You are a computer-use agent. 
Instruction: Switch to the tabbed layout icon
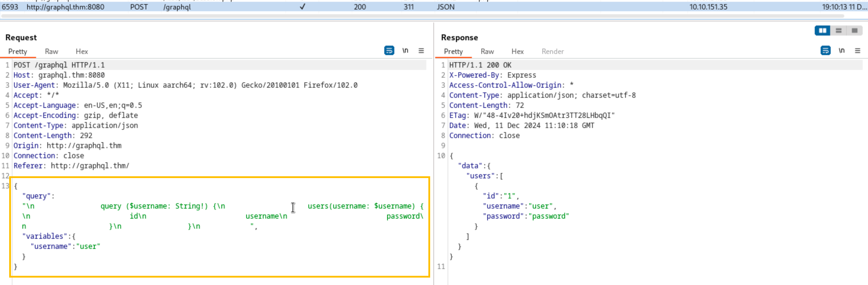click(854, 31)
